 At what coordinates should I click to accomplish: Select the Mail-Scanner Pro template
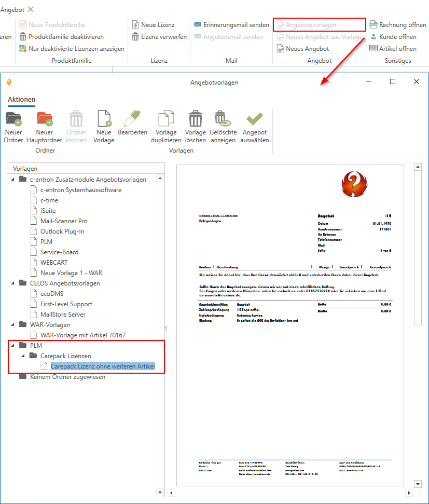point(64,221)
